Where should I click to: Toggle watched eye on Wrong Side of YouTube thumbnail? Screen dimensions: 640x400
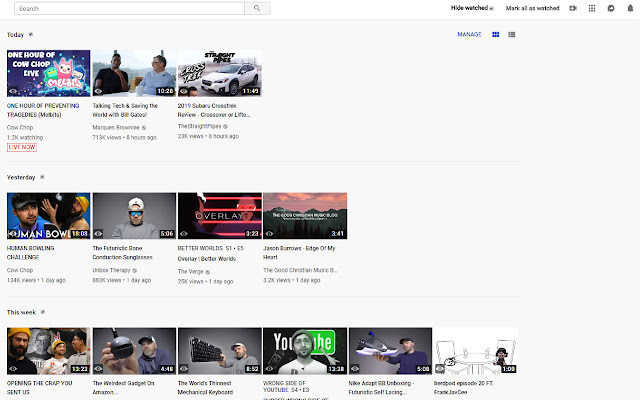269,369
